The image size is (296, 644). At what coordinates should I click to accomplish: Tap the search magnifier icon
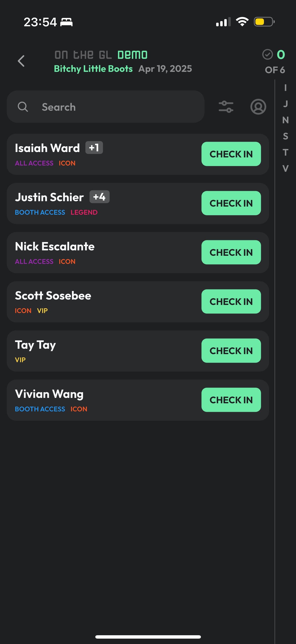pos(23,107)
